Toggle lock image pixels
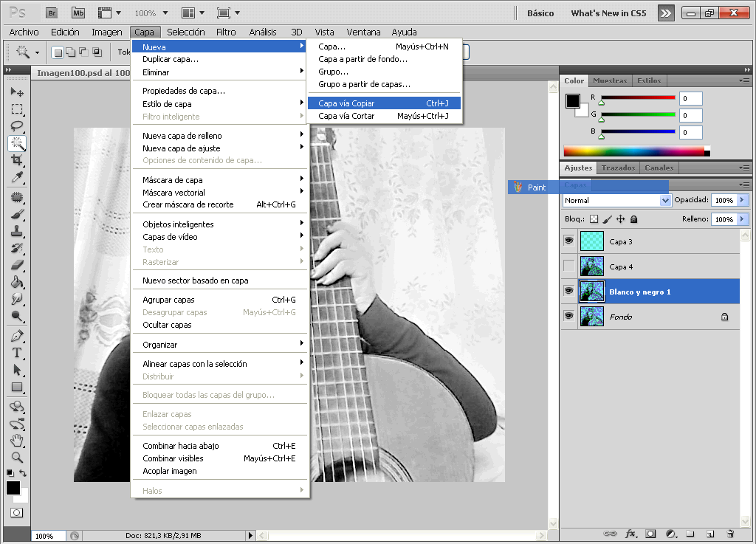 tap(608, 219)
